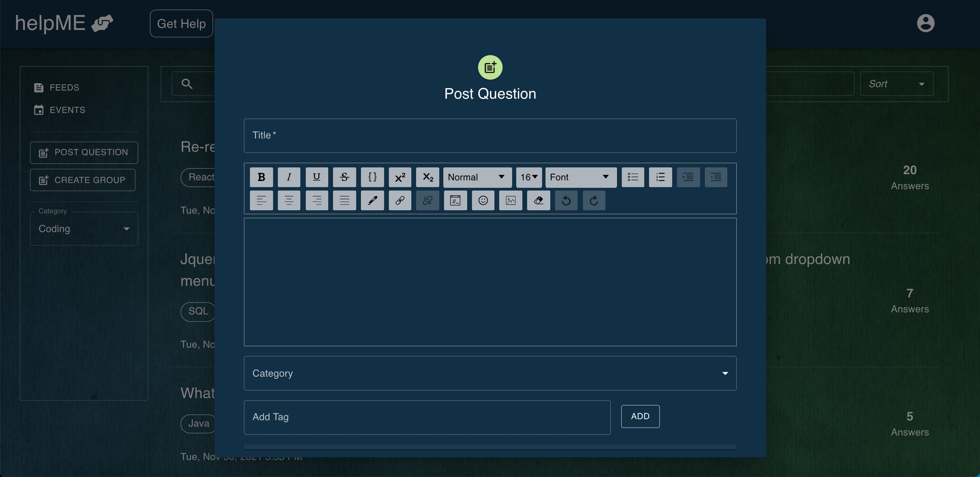Click the Bold formatting icon
Image resolution: width=980 pixels, height=477 pixels.
point(261,177)
